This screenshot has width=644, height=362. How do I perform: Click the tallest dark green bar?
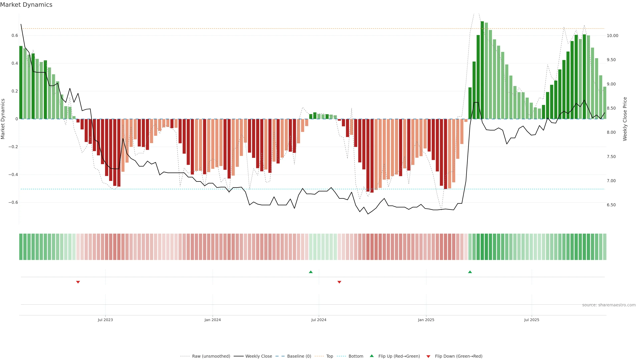coord(482,70)
